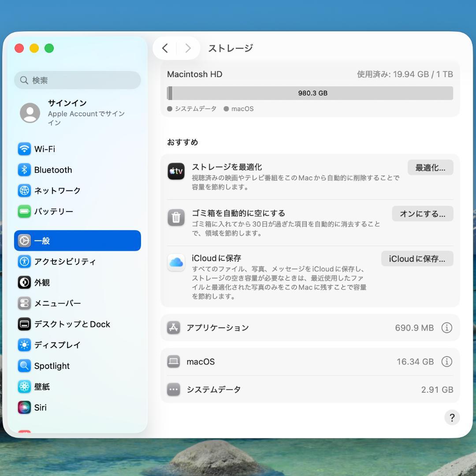The height and width of the screenshot is (476, 476).
Task: Click the 検索 search field
Action: pos(77,80)
